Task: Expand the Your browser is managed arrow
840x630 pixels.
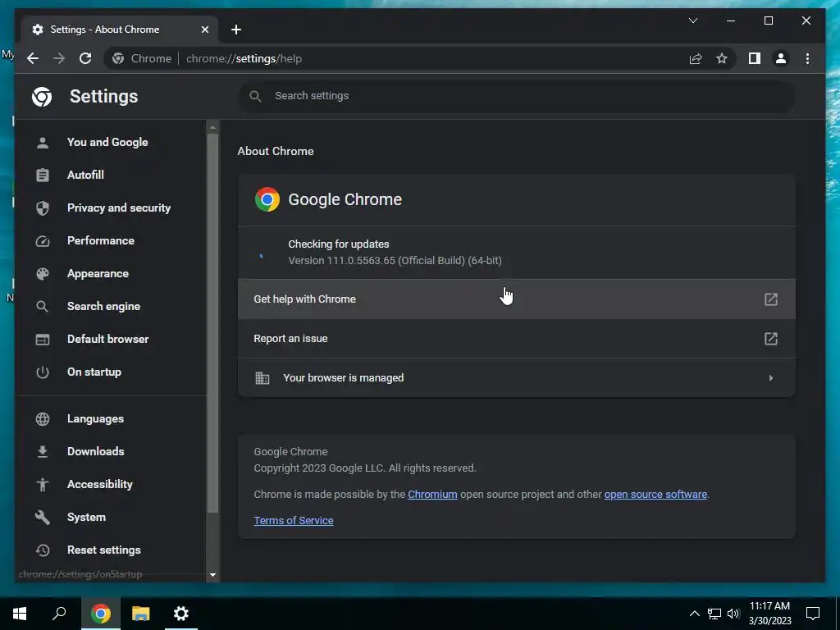Action: (771, 377)
